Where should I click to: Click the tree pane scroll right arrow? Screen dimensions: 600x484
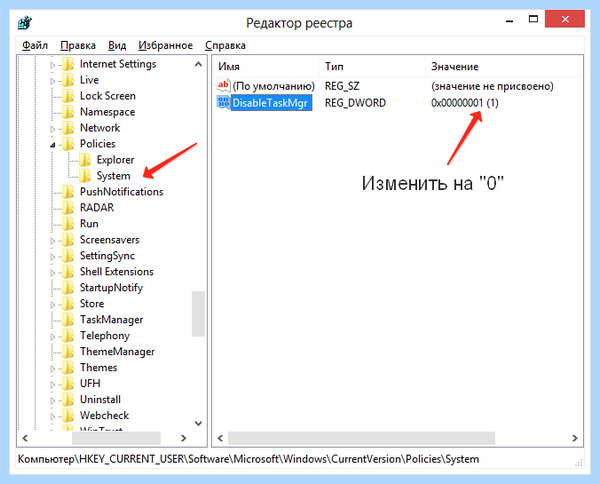pyautogui.click(x=184, y=438)
